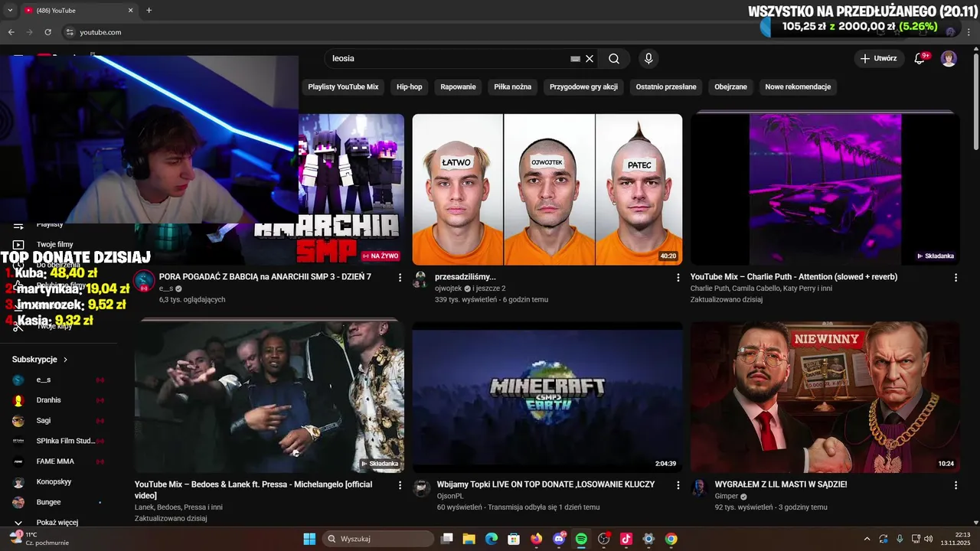Open SPInka Film Stud... subscription
The width and height of the screenshot is (980, 551).
(57, 441)
